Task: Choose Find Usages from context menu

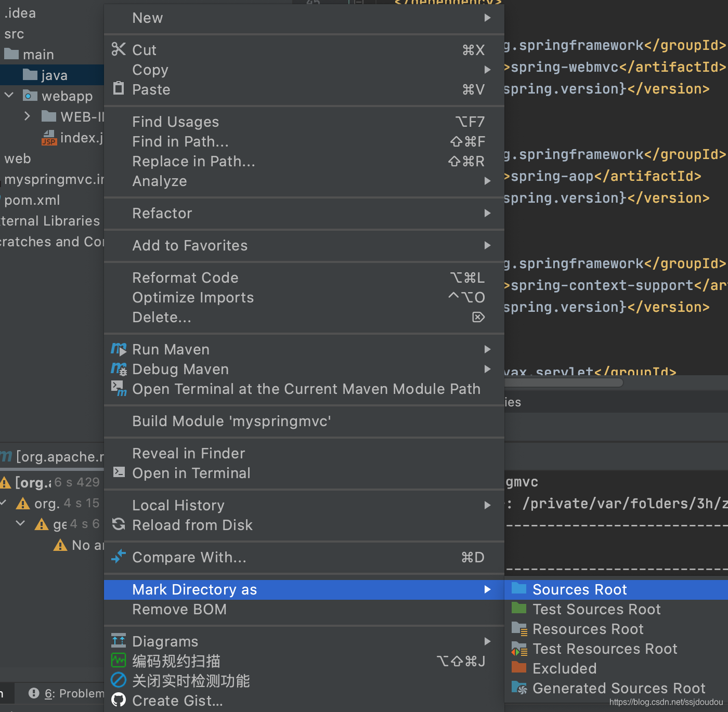Action: click(x=304, y=122)
